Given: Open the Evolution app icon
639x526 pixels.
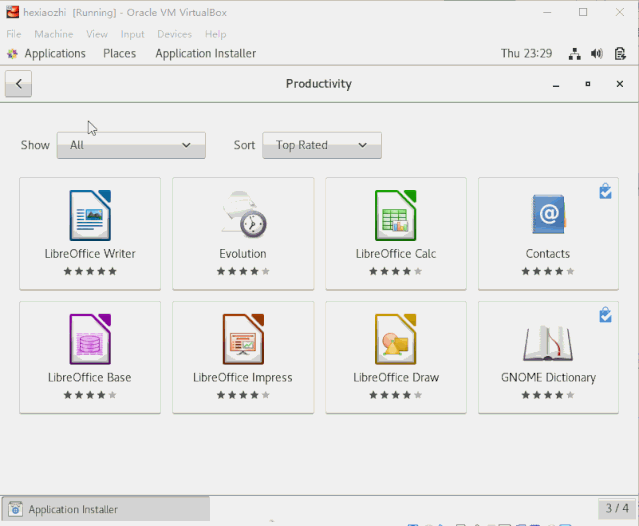Looking at the screenshot, I should pos(243,215).
